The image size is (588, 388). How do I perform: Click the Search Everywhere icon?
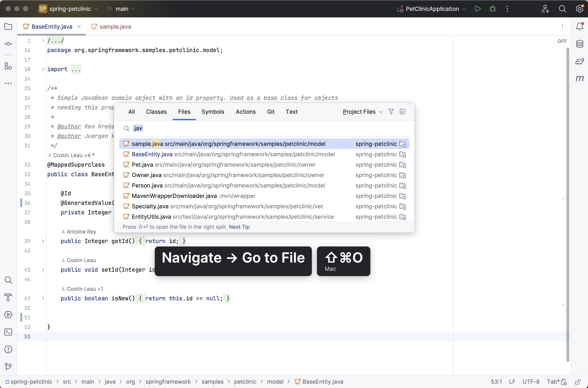[562, 9]
